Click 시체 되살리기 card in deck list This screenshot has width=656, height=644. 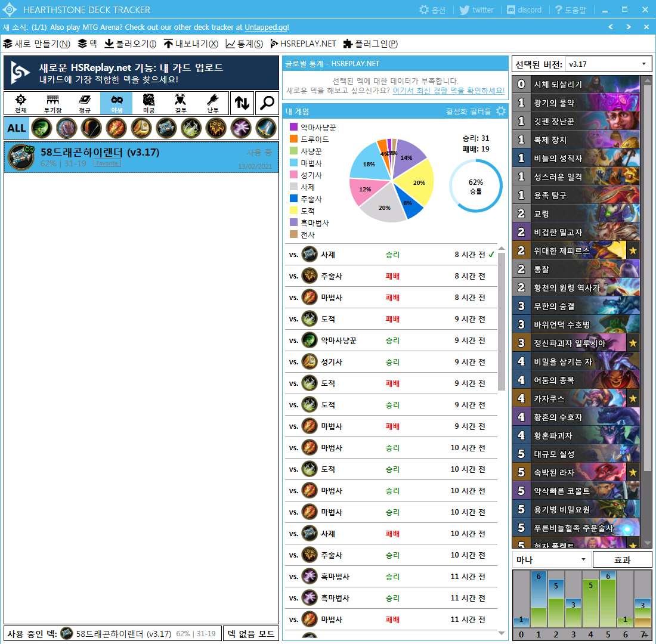click(x=576, y=84)
